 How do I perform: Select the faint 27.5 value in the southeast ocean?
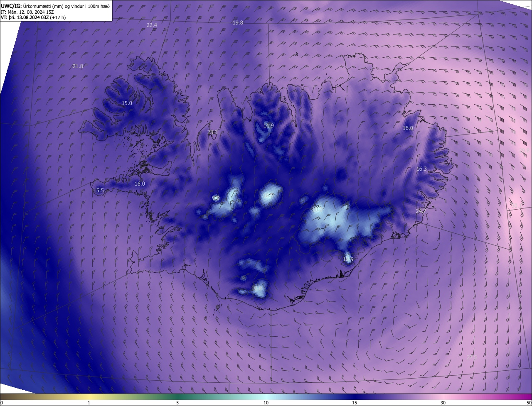tap(472, 357)
